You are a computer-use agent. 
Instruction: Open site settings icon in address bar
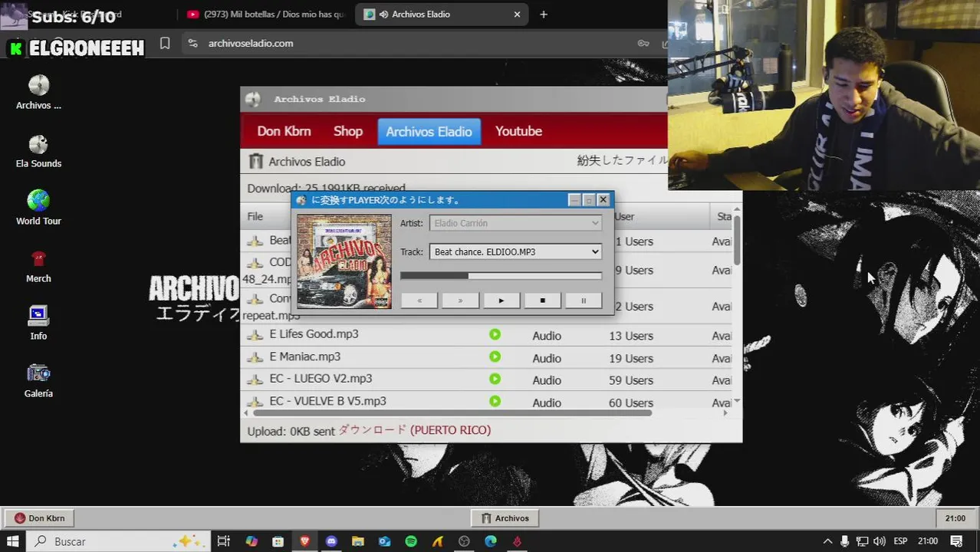[192, 44]
